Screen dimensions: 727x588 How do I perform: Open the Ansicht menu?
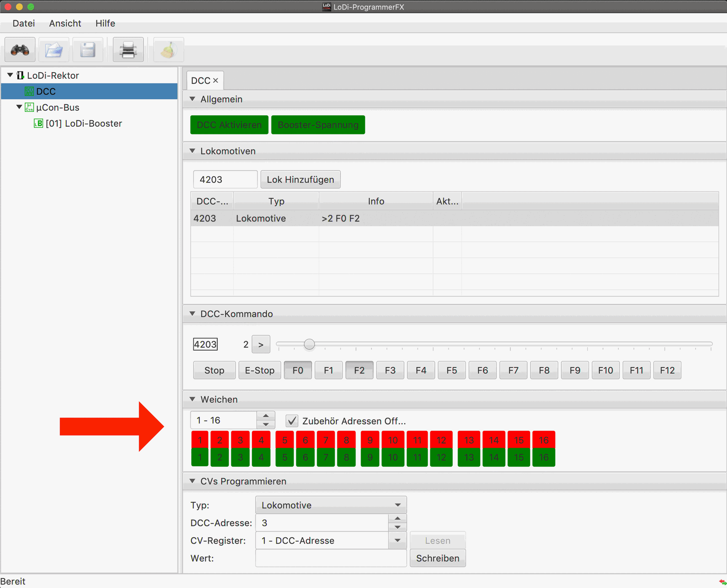coord(65,23)
